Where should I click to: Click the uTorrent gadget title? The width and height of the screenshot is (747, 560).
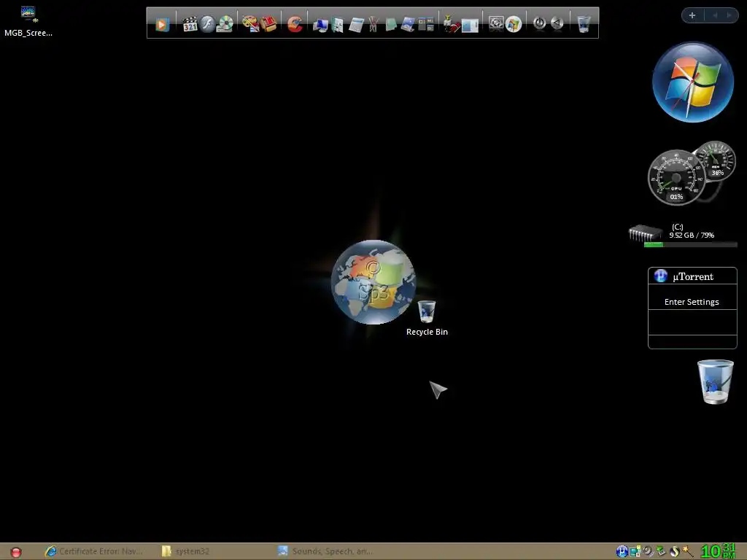coord(693,276)
